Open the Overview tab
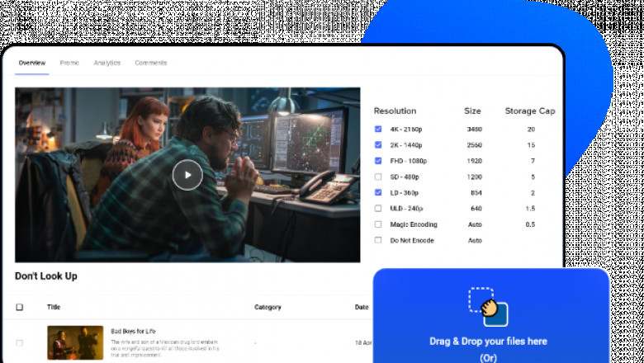The width and height of the screenshot is (644, 363). pyautogui.click(x=32, y=63)
